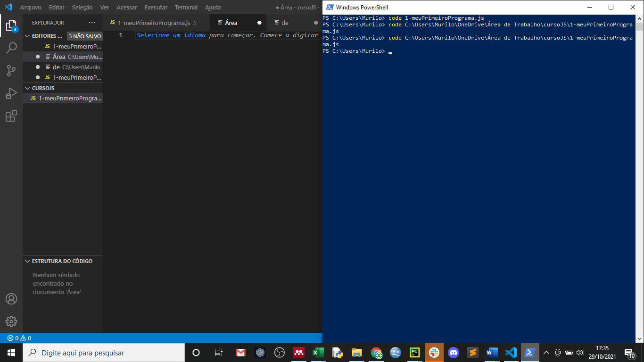Open the Seleção menu
This screenshot has height=362, width=644.
click(x=82, y=8)
